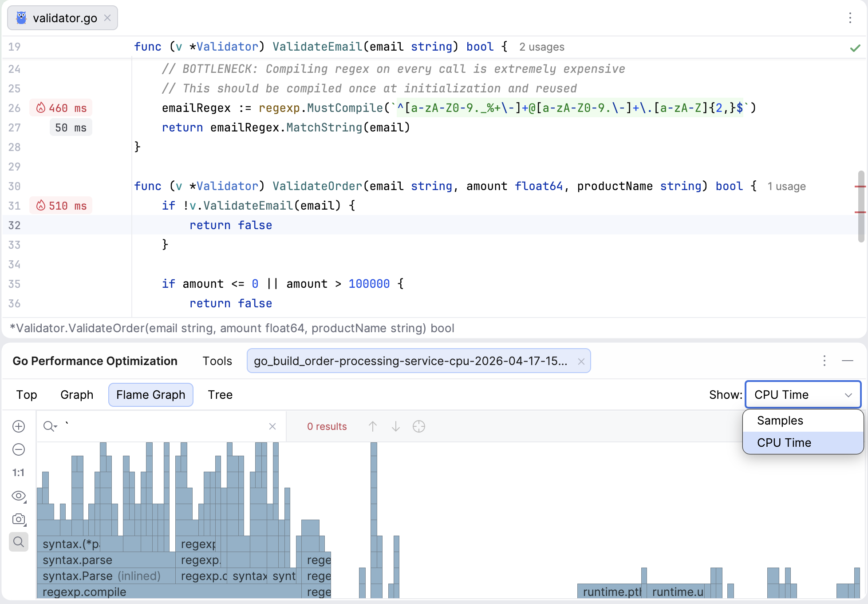The height and width of the screenshot is (604, 868).
Task: Close the go_build_order-processing-service profile tab
Action: 581,362
